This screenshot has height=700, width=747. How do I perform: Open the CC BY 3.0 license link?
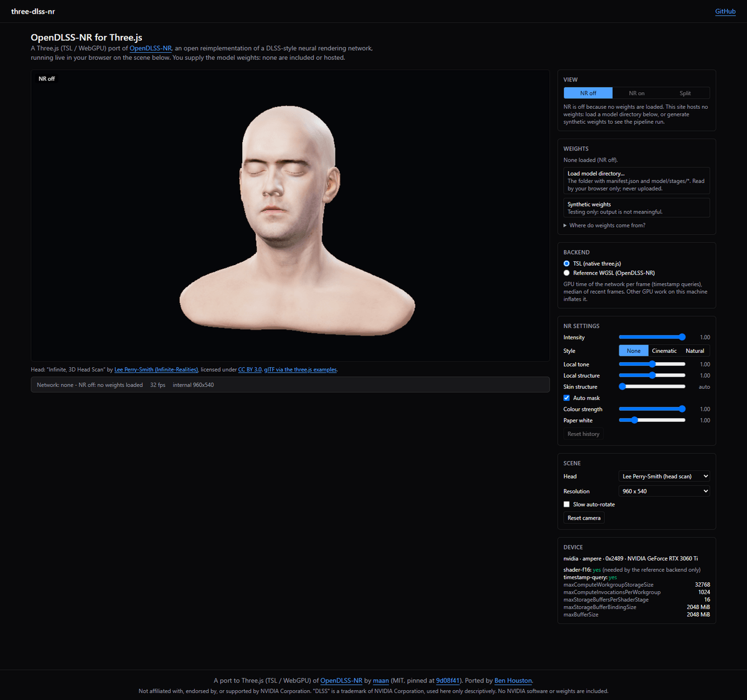(x=250, y=370)
